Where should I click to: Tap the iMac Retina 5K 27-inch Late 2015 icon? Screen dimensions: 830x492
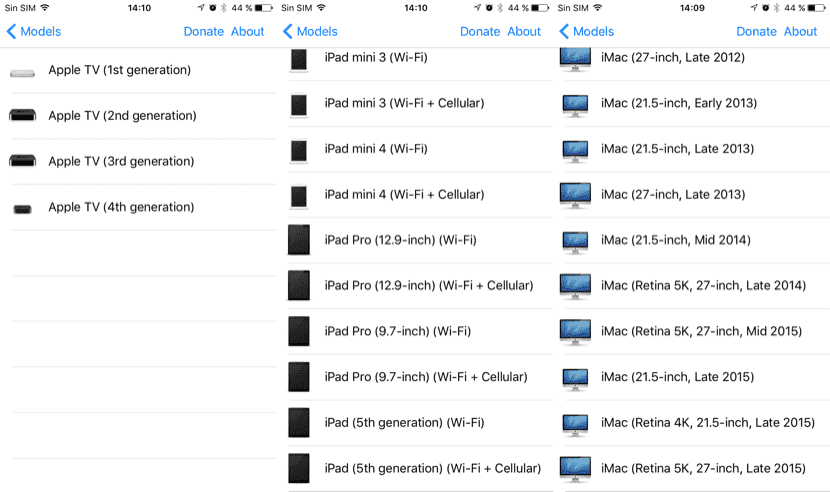pos(575,469)
